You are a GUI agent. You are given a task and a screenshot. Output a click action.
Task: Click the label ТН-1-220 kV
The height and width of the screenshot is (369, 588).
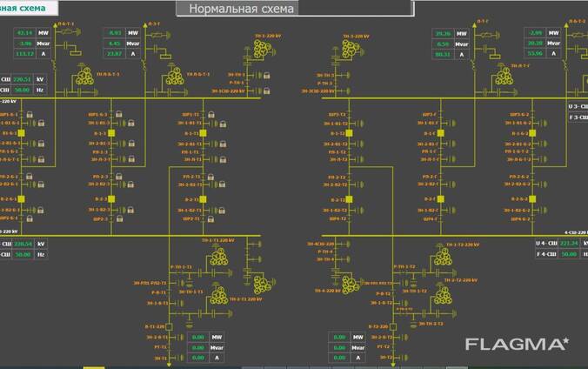[268, 36]
